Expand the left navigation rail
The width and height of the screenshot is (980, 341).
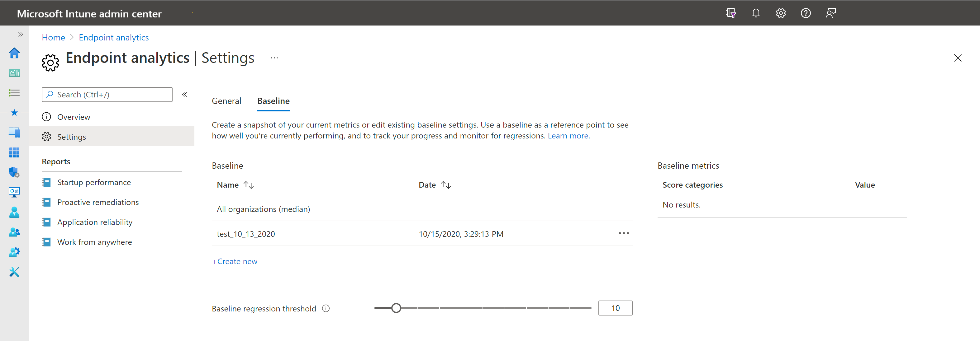click(x=20, y=34)
